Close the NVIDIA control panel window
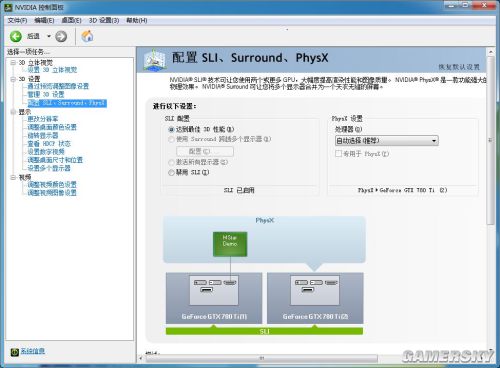Image resolution: width=500 pixels, height=368 pixels. coord(485,5)
